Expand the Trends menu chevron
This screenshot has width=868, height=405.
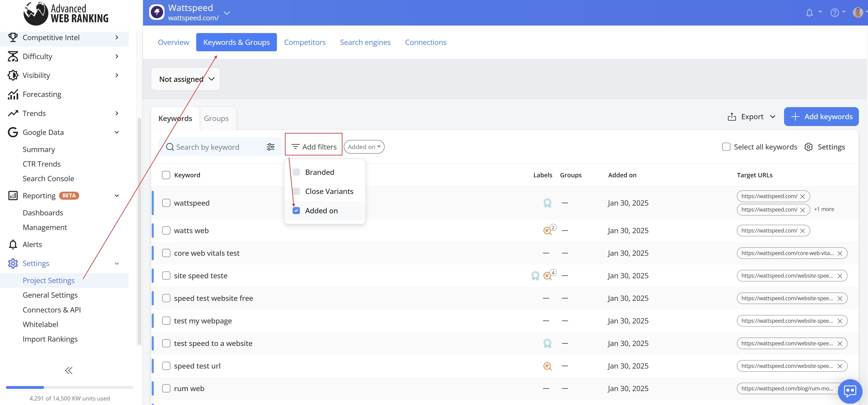click(117, 113)
